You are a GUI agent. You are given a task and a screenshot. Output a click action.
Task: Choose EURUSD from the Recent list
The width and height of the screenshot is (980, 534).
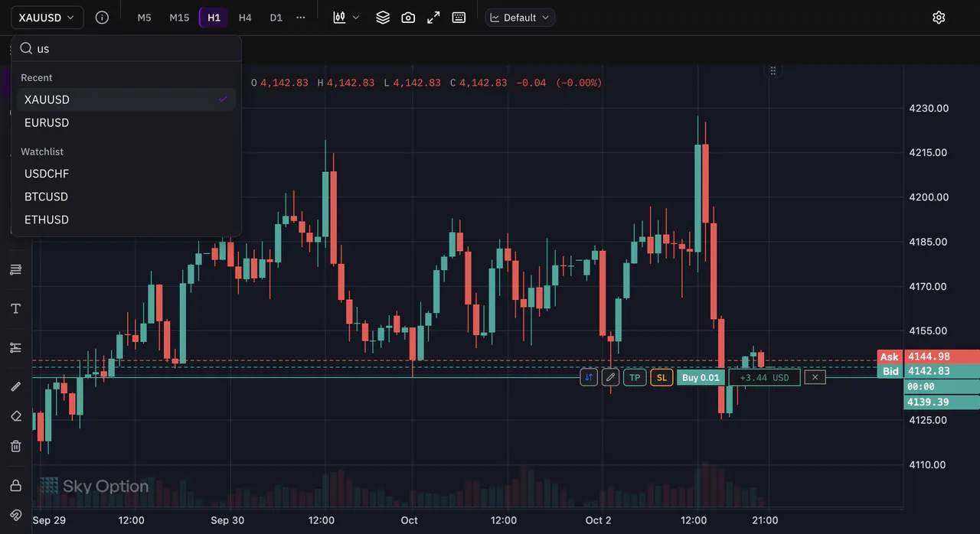tap(126, 122)
